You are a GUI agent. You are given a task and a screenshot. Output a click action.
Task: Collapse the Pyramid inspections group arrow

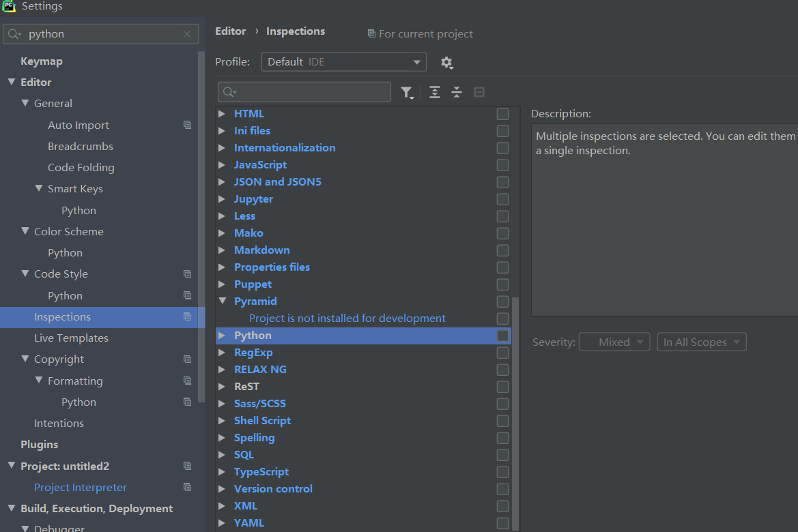(223, 301)
